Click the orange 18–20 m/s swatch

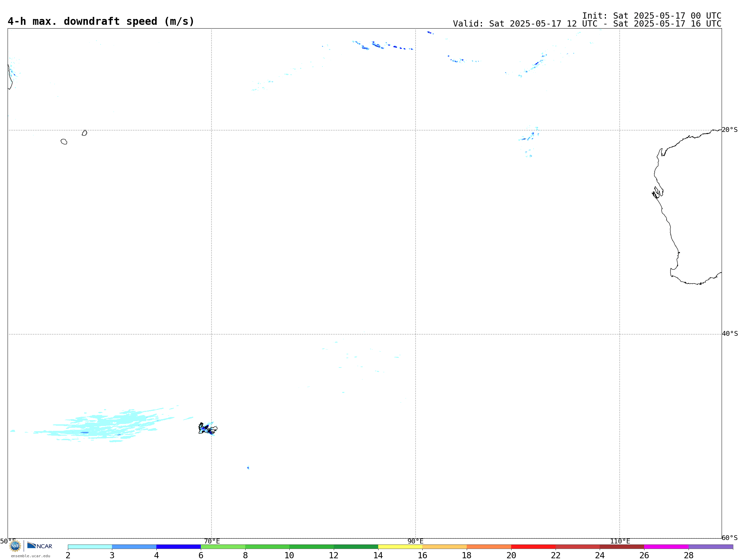tap(489, 547)
